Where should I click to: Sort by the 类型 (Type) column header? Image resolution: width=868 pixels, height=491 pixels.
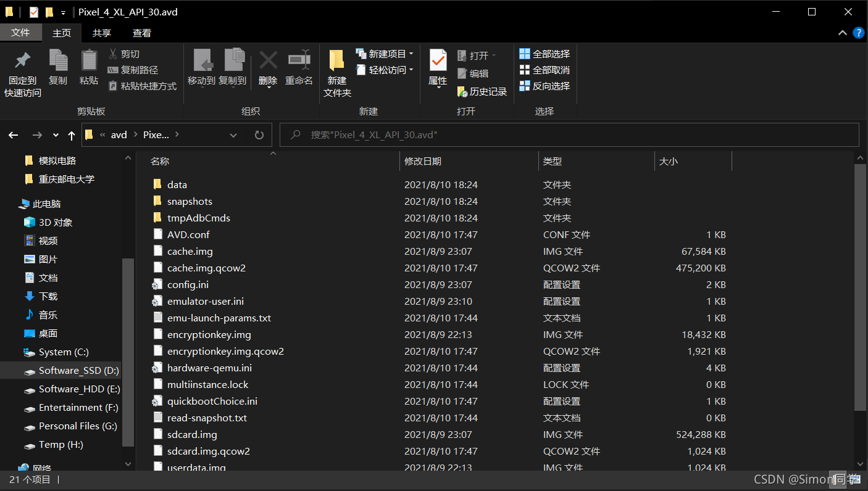point(596,161)
